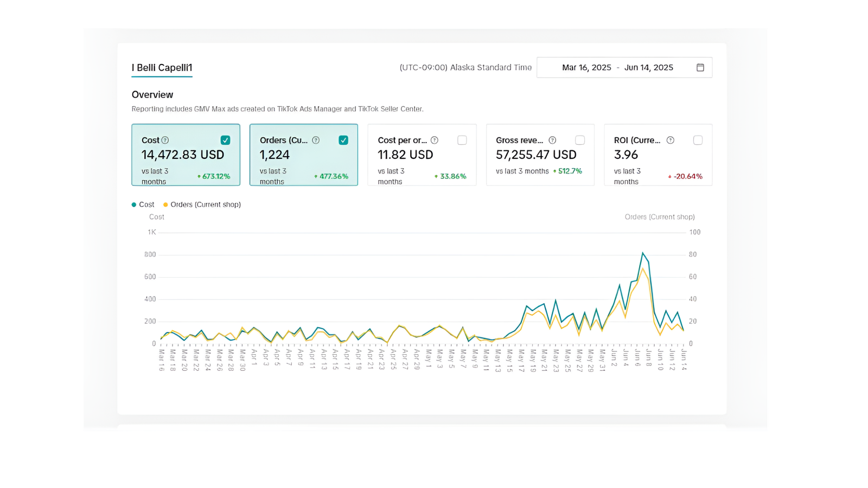Enable the Cost per order checkbox
The height and width of the screenshot is (488, 868).
(462, 140)
